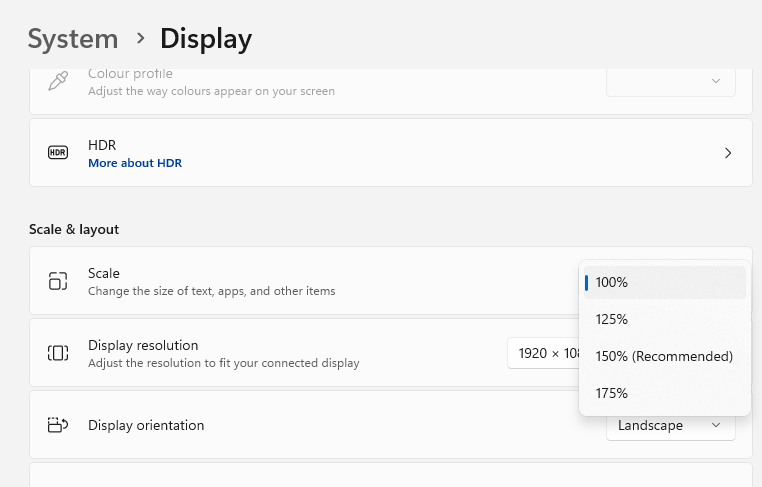Open the Display resolution dropdown showing 1920
The width and height of the screenshot is (762, 487).
point(543,353)
